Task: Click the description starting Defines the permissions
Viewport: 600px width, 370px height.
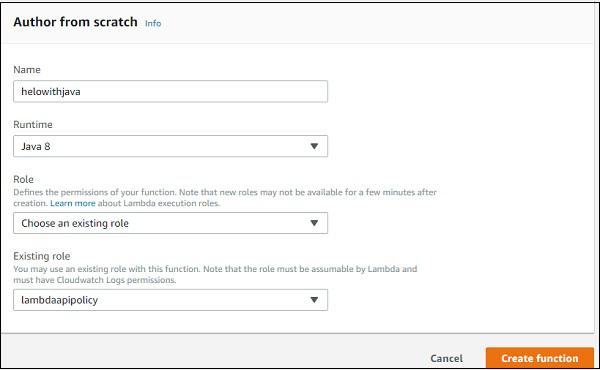Action: [225, 197]
